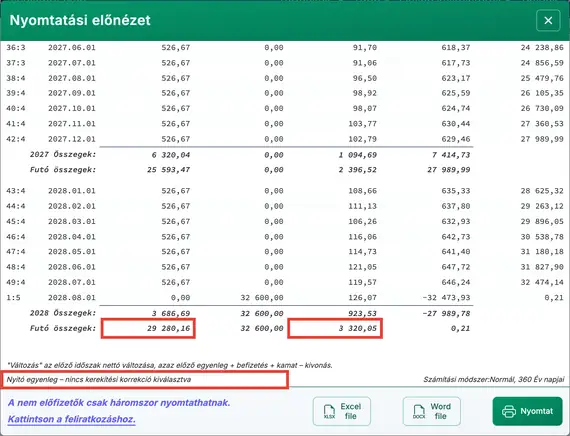Select date 2027.12.01 row
Screen dimensions: 570x436
point(72,139)
